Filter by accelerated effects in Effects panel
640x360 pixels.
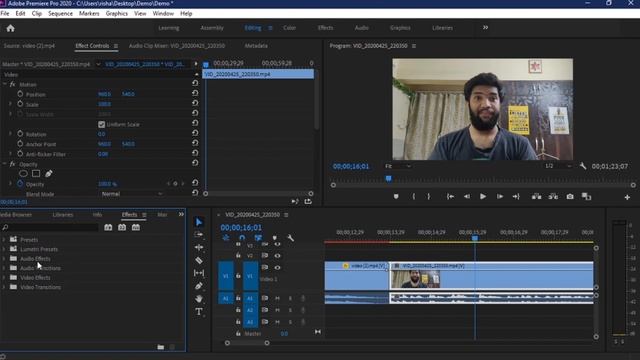(108, 227)
